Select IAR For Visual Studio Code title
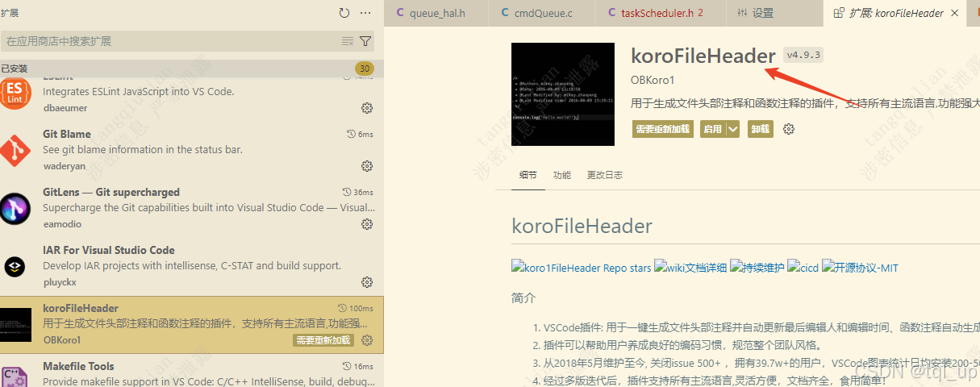This screenshot has height=387, width=980. (x=109, y=250)
